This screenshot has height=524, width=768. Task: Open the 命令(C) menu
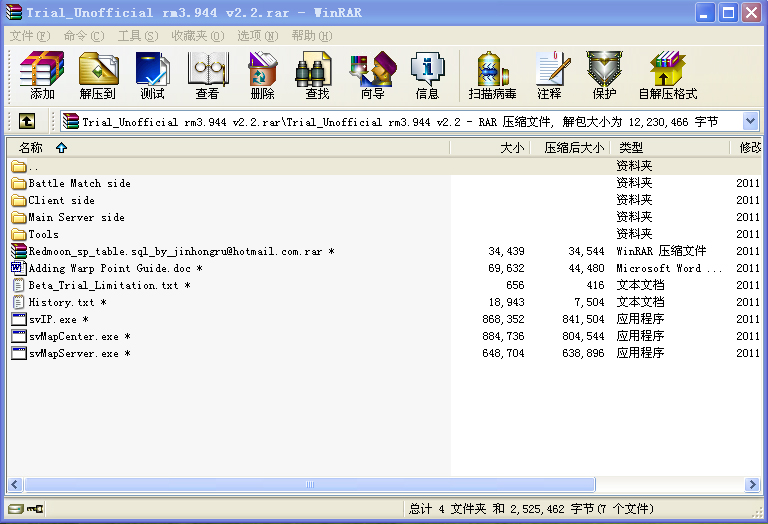[x=84, y=36]
